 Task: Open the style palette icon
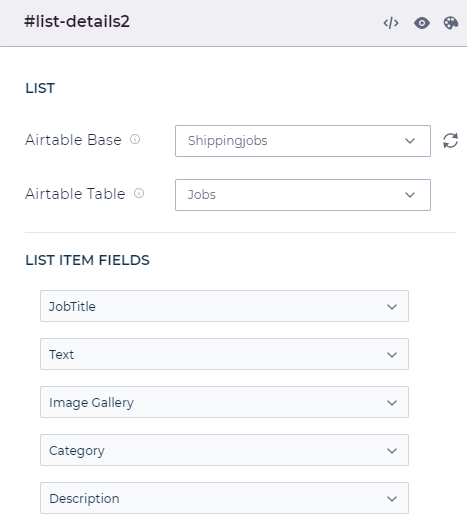[x=451, y=23]
